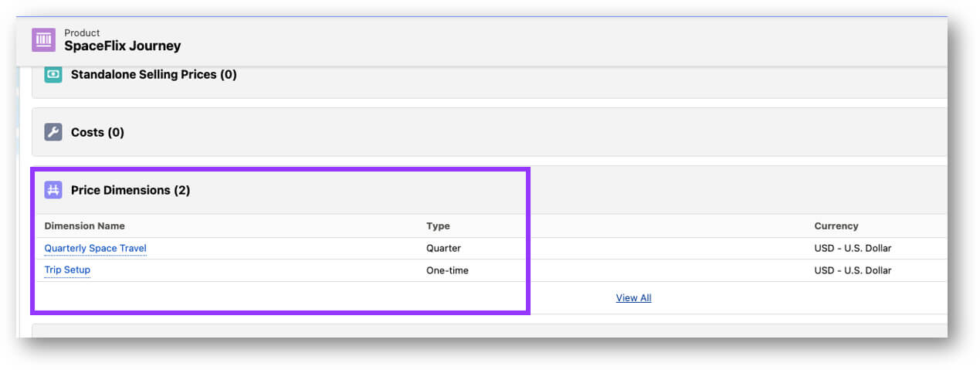Click the Standalone Selling Prices teal icon
The height and width of the screenshot is (370, 980).
[53, 75]
